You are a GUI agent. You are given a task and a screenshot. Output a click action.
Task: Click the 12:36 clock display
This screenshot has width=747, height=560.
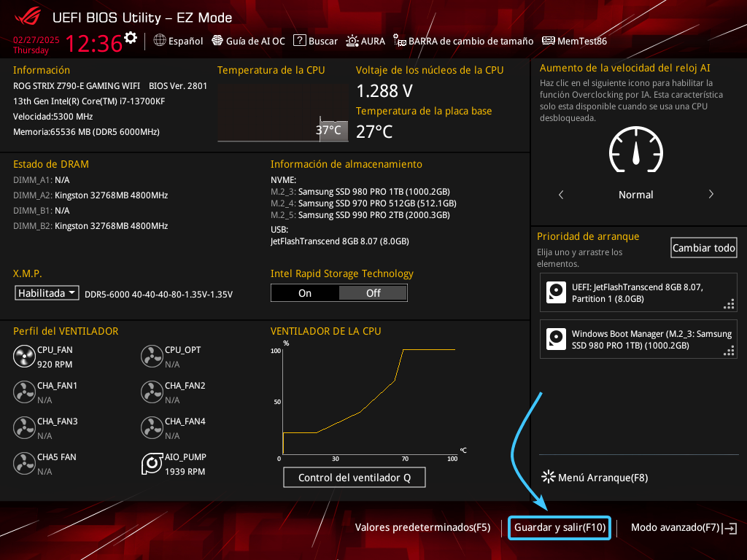tap(94, 43)
